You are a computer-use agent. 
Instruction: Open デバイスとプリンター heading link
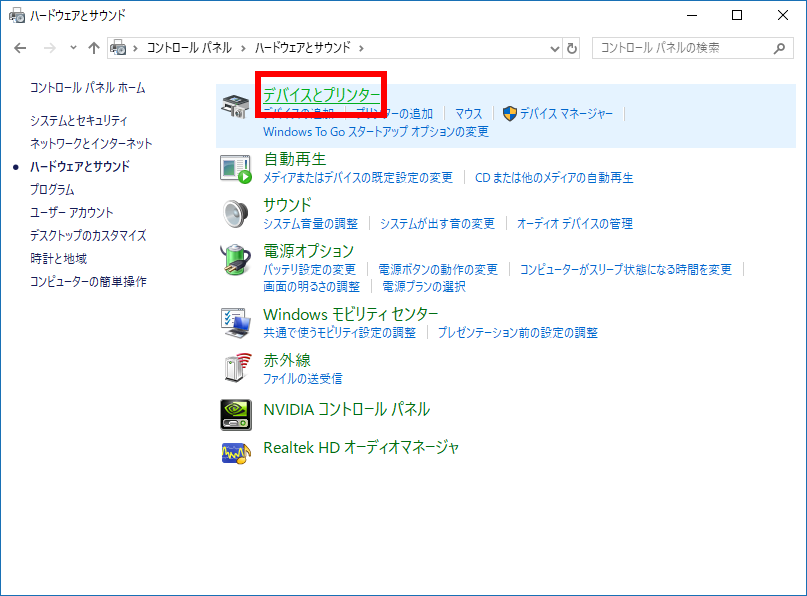click(322, 95)
